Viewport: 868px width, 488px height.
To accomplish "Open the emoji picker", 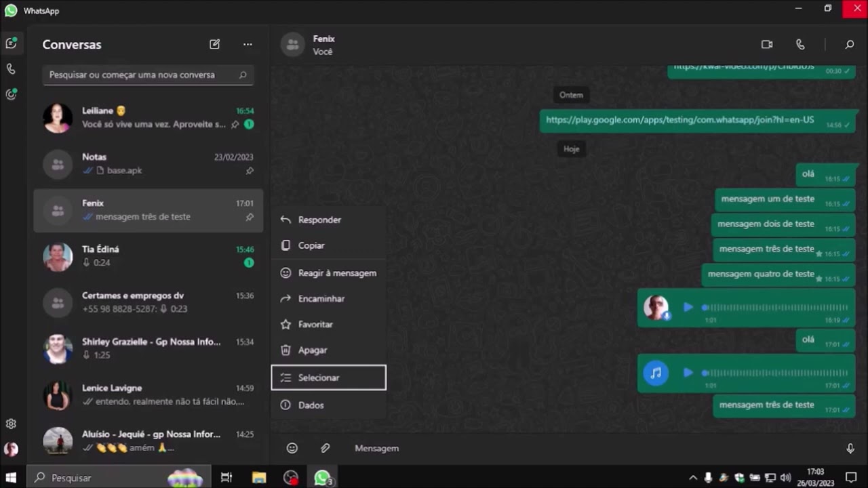I will (292, 448).
